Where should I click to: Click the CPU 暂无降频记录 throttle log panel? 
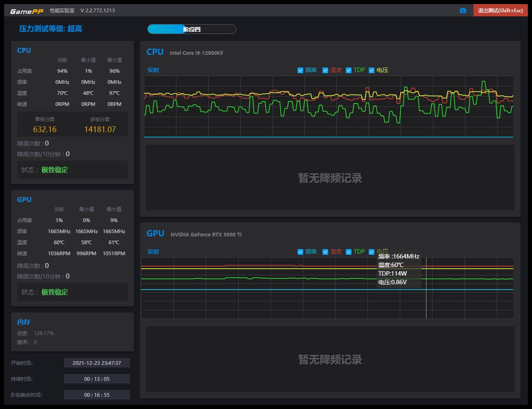(x=330, y=178)
